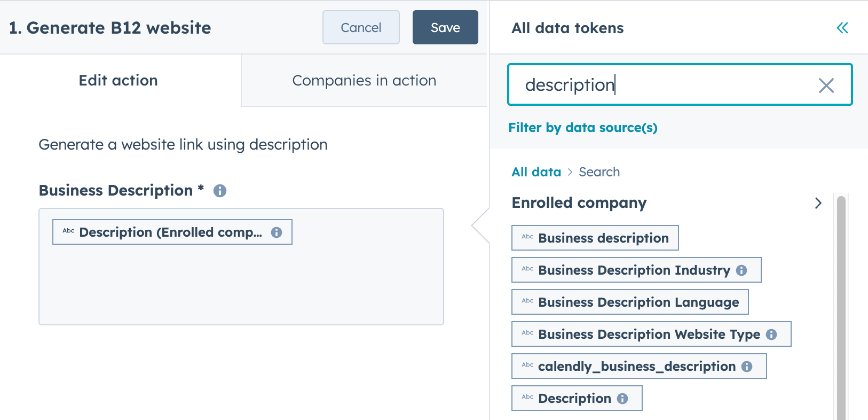Click info icon on inserted Description token
This screenshot has height=420, width=868.
tap(277, 232)
